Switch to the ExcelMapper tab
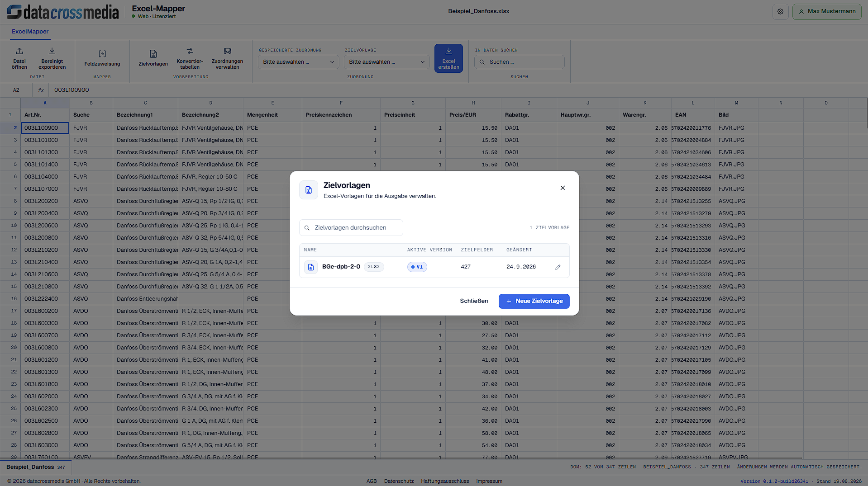Image resolution: width=868 pixels, height=486 pixels. pos(30,32)
